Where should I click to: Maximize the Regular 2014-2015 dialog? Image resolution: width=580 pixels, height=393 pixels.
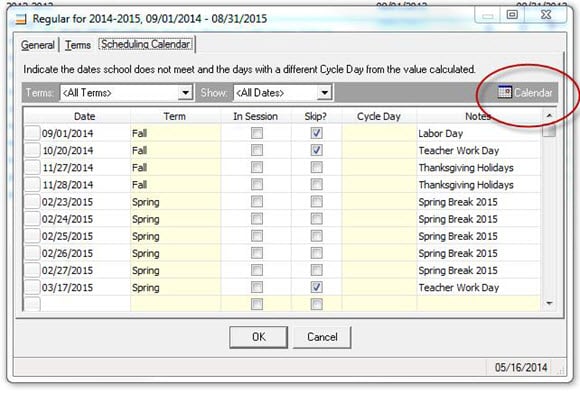coord(512,15)
